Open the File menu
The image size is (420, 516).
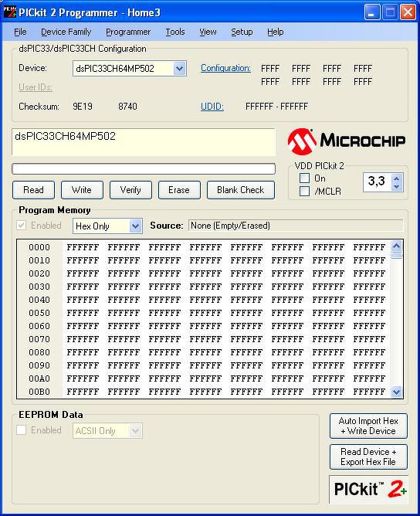[x=20, y=32]
